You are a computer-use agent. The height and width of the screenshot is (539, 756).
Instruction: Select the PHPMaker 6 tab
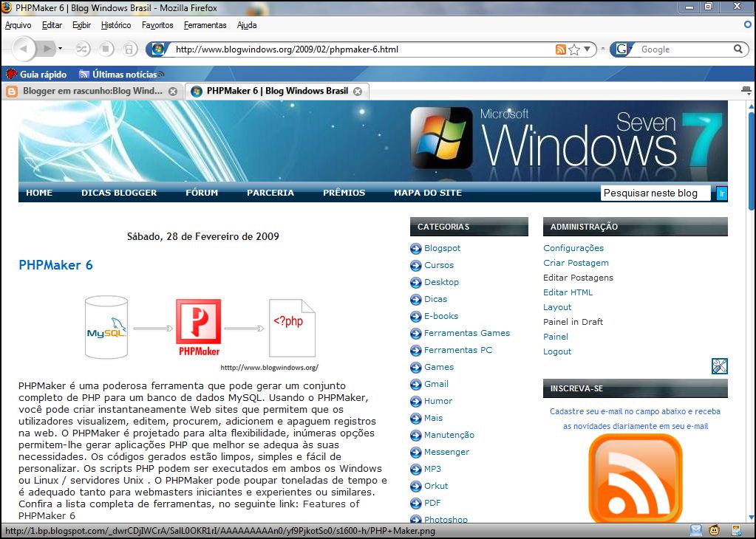click(276, 91)
